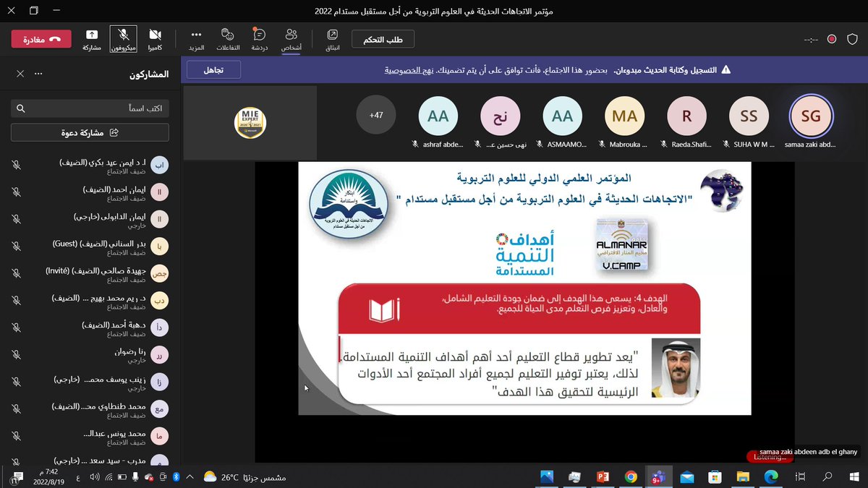Open the Mail app in taskbar

point(686,477)
